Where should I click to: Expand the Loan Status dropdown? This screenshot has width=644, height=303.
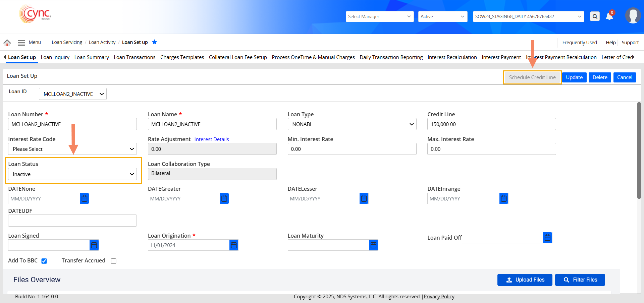(x=72, y=174)
